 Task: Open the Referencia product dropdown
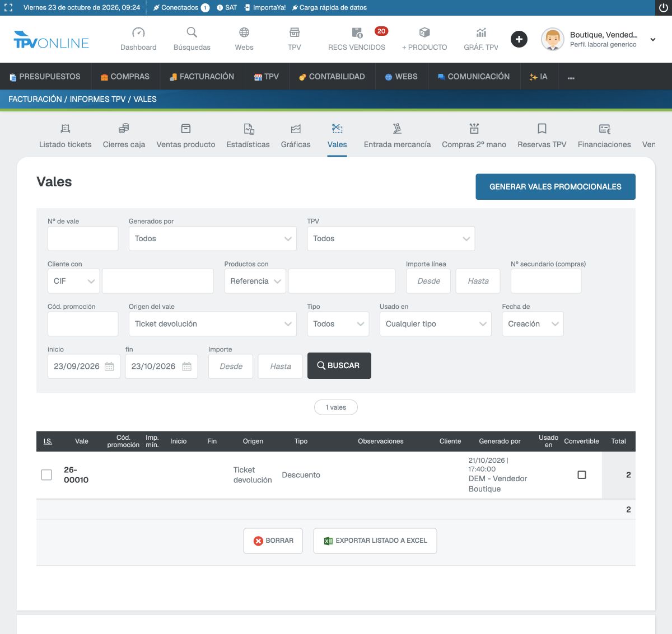255,281
